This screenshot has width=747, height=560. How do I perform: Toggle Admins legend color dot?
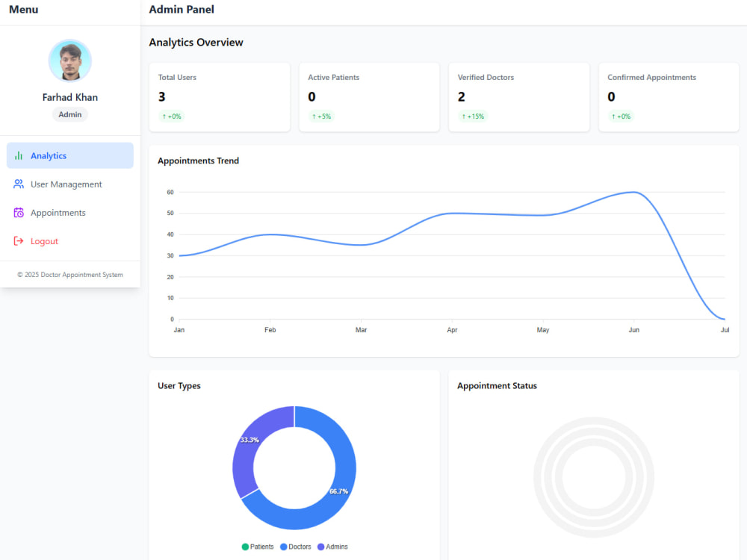(x=321, y=547)
